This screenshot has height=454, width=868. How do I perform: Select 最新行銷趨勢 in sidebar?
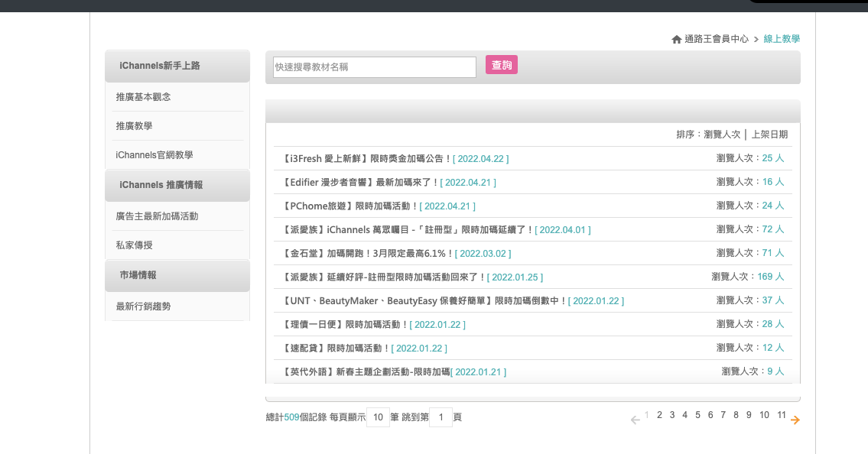click(x=143, y=306)
